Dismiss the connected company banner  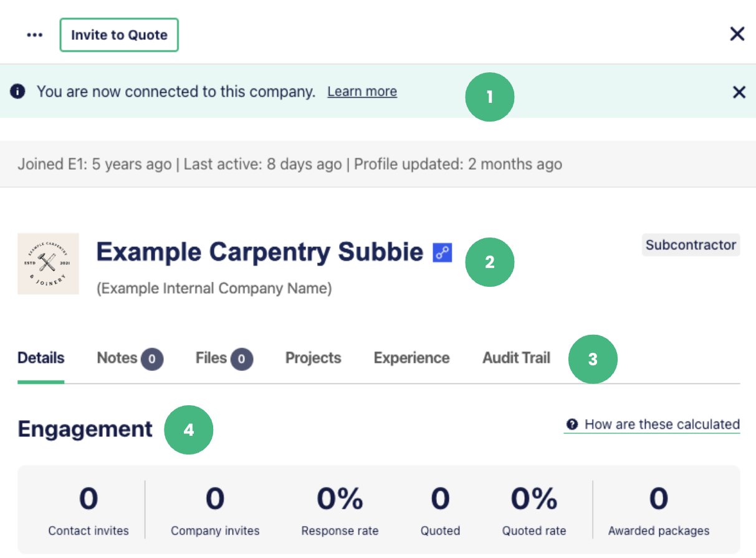[739, 92]
